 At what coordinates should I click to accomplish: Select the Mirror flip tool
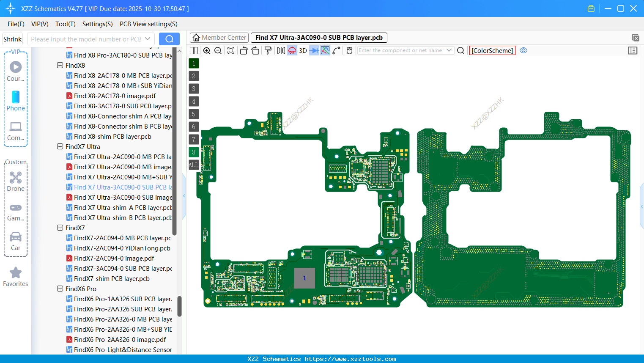click(x=280, y=50)
